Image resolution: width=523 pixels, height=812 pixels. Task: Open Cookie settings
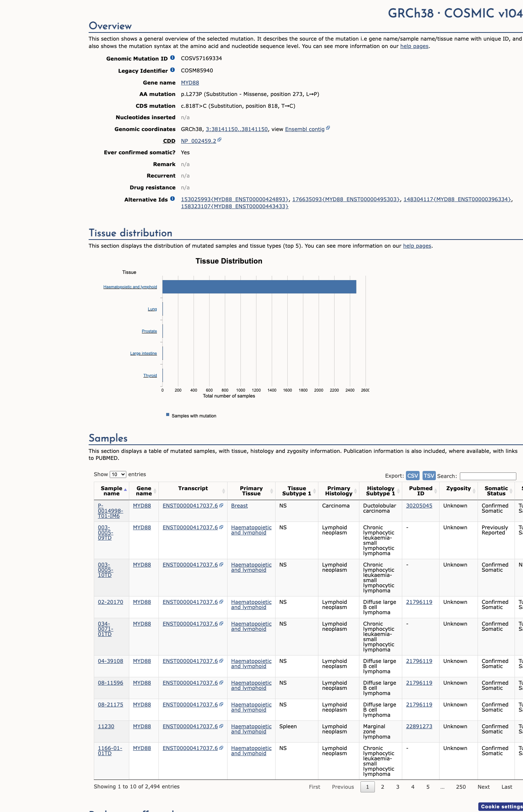(x=501, y=807)
